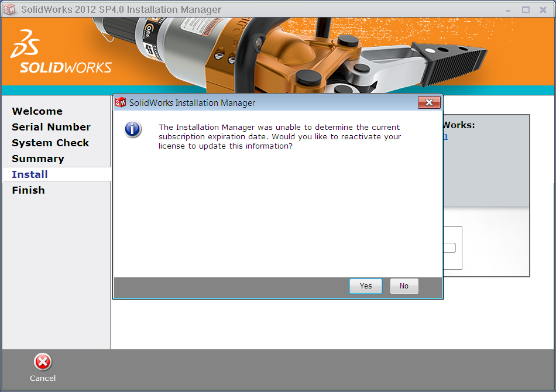Click the 3DS SolidWorks logo in banner
The height and width of the screenshot is (392, 556).
[x=61, y=51]
